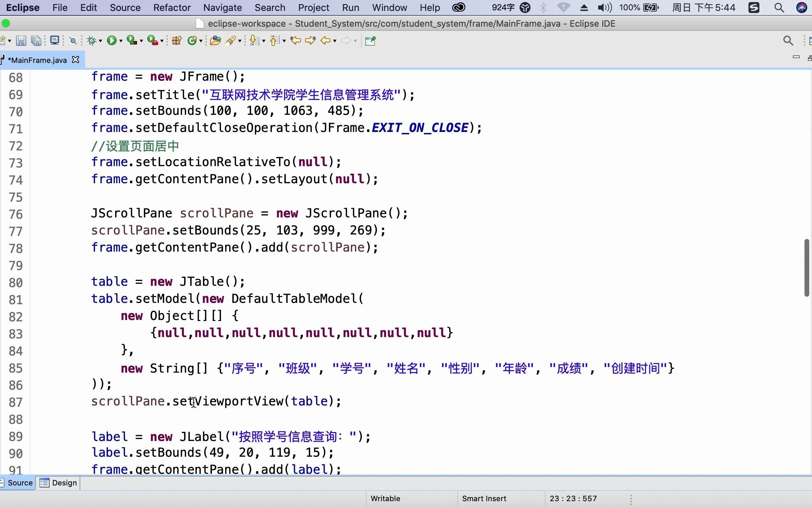The height and width of the screenshot is (508, 812).
Task: Click the New Java Package icon
Action: [177, 41]
